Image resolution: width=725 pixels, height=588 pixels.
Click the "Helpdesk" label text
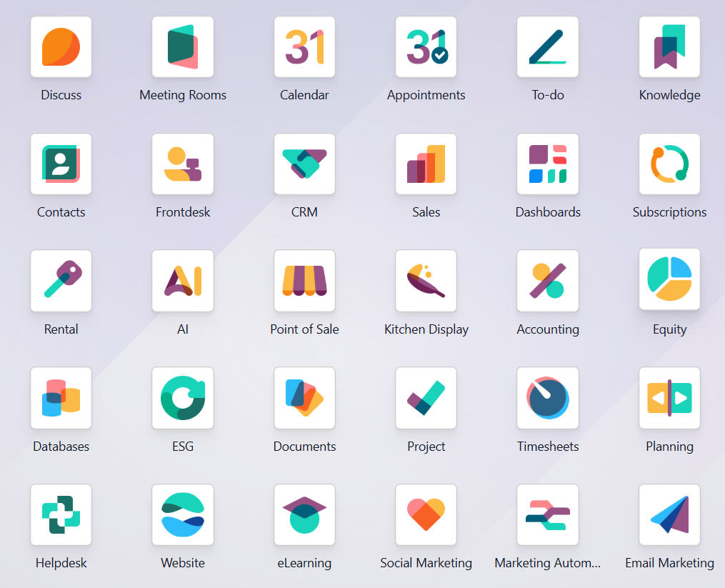pos(61,562)
